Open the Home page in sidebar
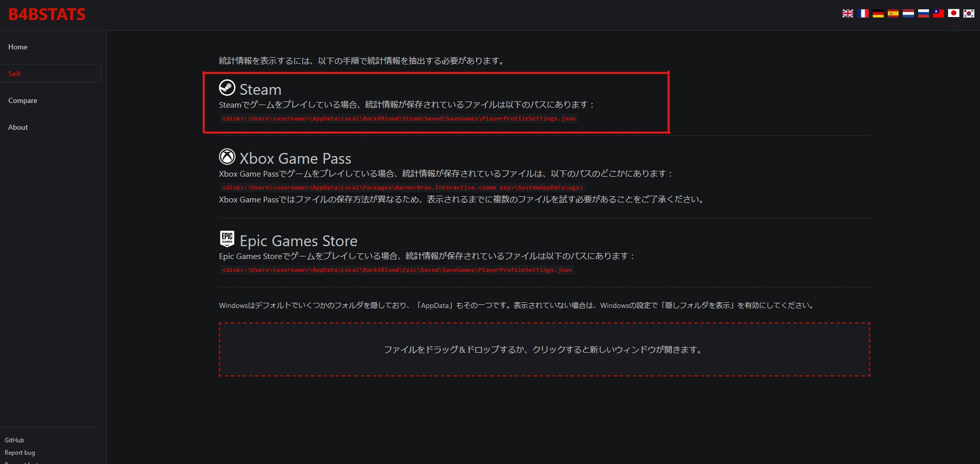 [x=18, y=47]
